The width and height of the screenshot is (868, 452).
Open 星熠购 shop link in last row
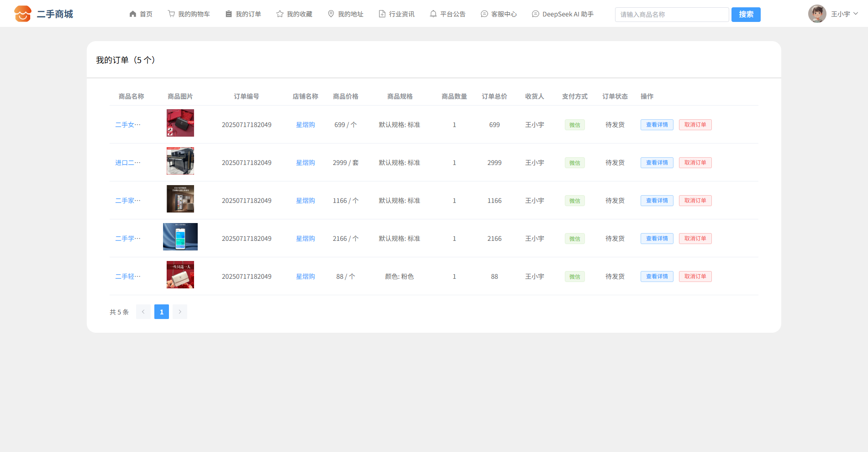(x=305, y=277)
